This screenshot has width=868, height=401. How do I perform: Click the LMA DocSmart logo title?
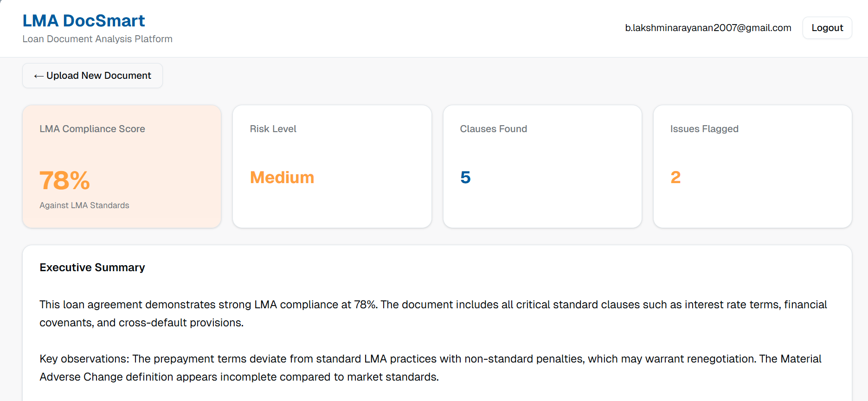[x=84, y=21]
